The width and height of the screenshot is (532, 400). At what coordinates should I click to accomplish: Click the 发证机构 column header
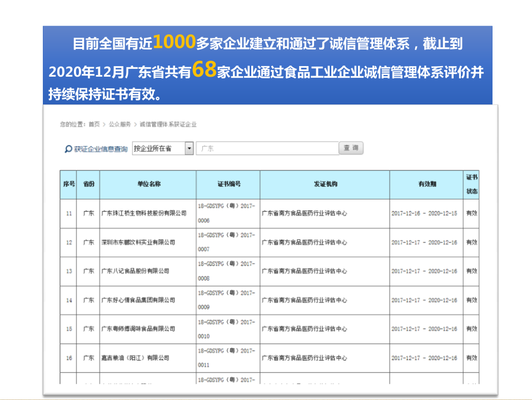pyautogui.click(x=325, y=184)
